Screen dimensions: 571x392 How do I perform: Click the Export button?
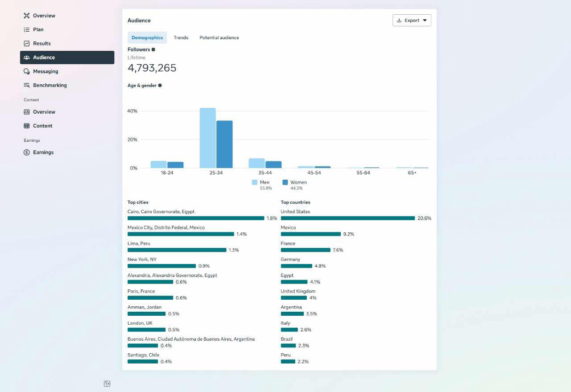[x=412, y=21]
